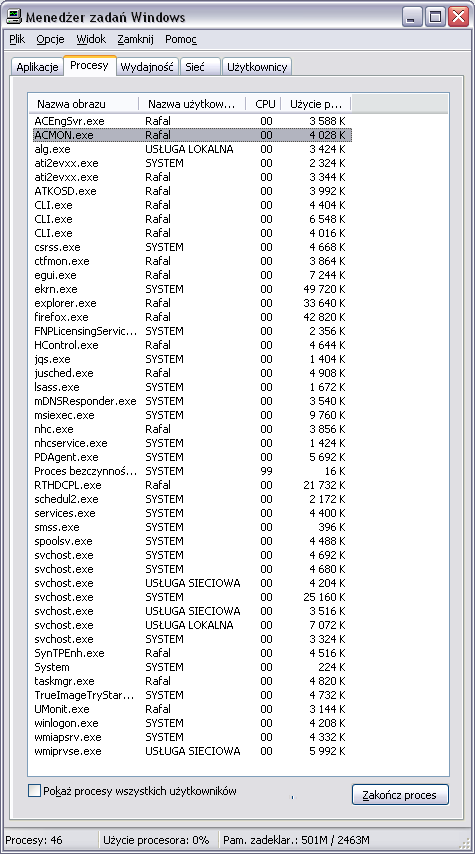Select the taskmgr.exe process row
This screenshot has height=854, width=475.
[x=192, y=681]
